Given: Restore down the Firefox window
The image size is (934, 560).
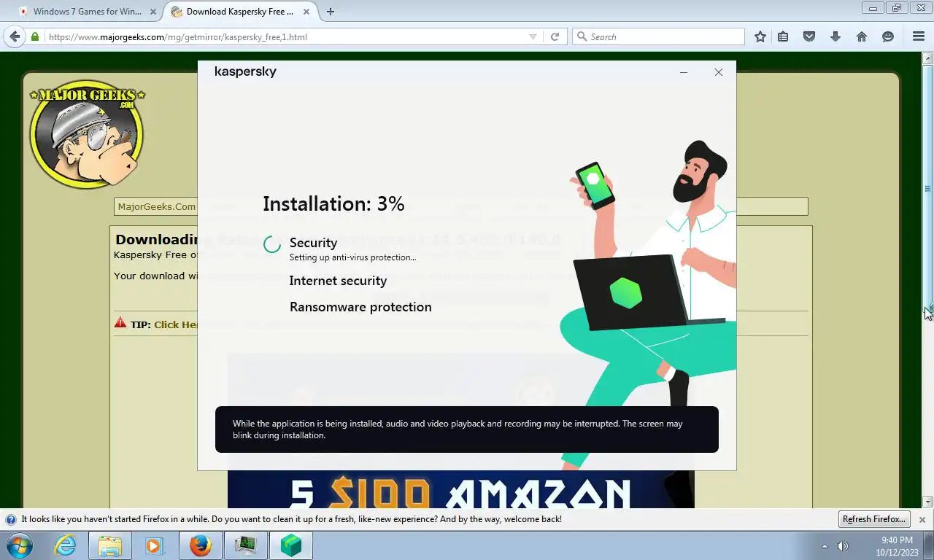Looking at the screenshot, I should tap(897, 8).
